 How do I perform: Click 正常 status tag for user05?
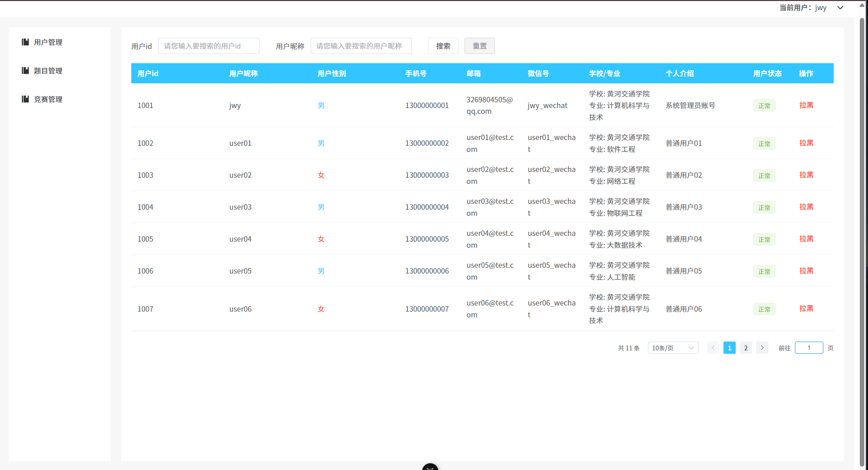(764, 271)
